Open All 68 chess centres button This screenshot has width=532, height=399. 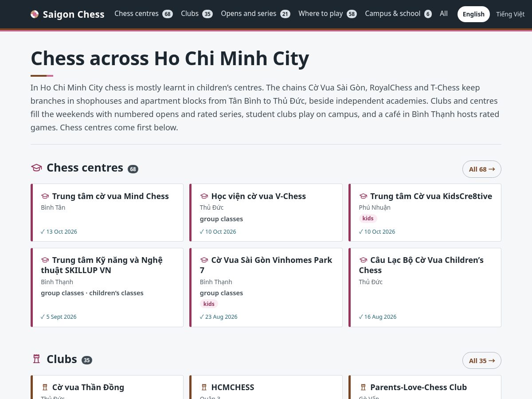[482, 169]
